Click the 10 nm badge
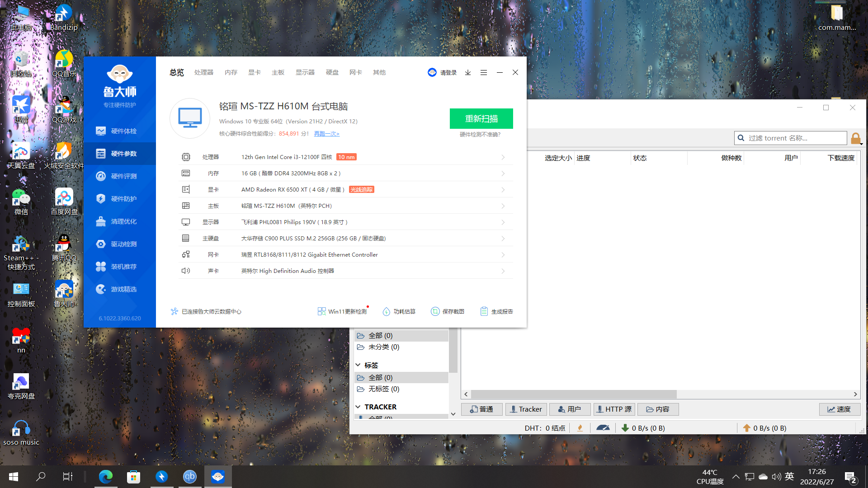This screenshot has height=488, width=868. pos(346,157)
